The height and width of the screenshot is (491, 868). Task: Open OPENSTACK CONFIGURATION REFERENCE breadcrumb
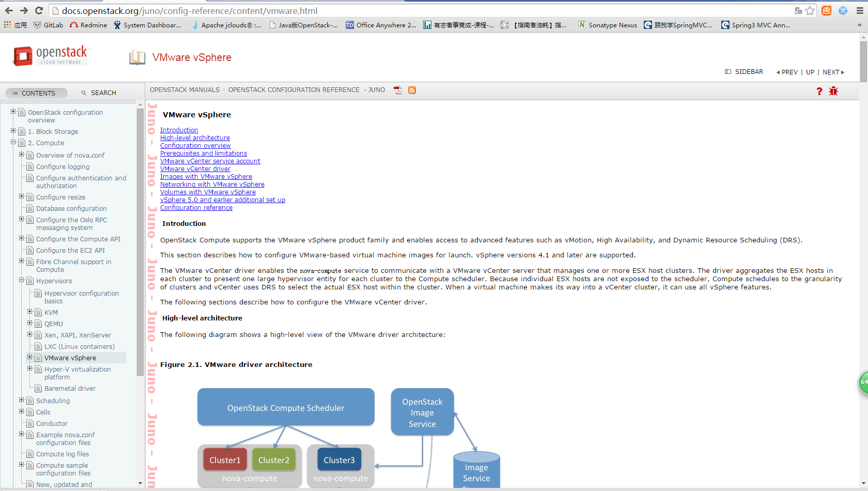[294, 90]
